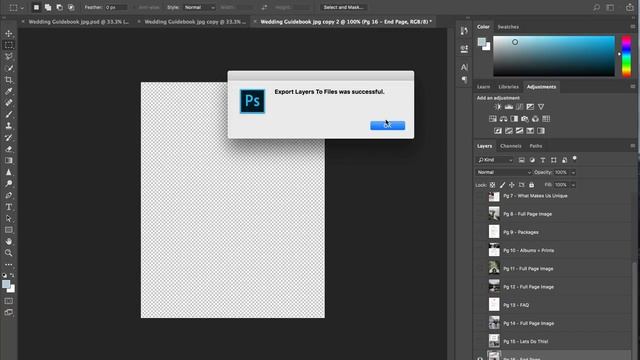Switch to the Channels tab
Screen dimensions: 640x360
coord(511,146)
